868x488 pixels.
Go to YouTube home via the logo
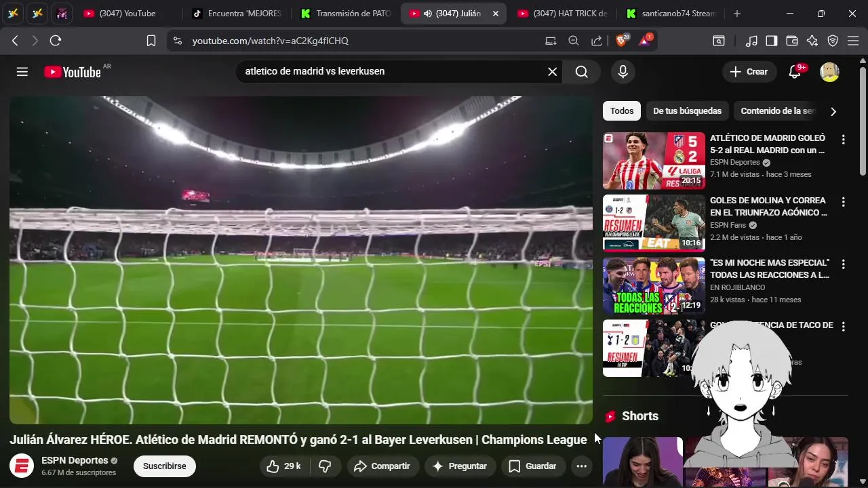point(73,72)
